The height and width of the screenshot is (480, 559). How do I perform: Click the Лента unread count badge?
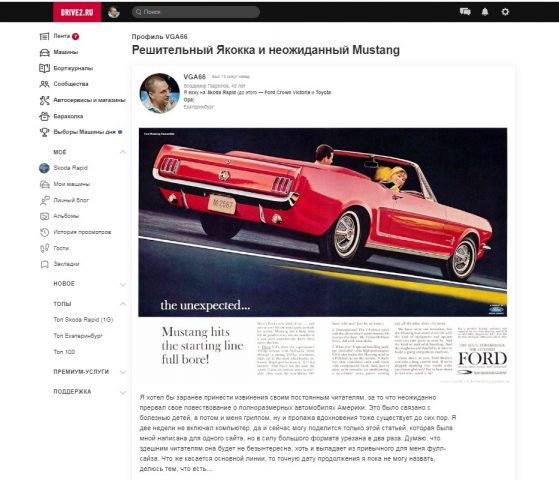(x=75, y=36)
